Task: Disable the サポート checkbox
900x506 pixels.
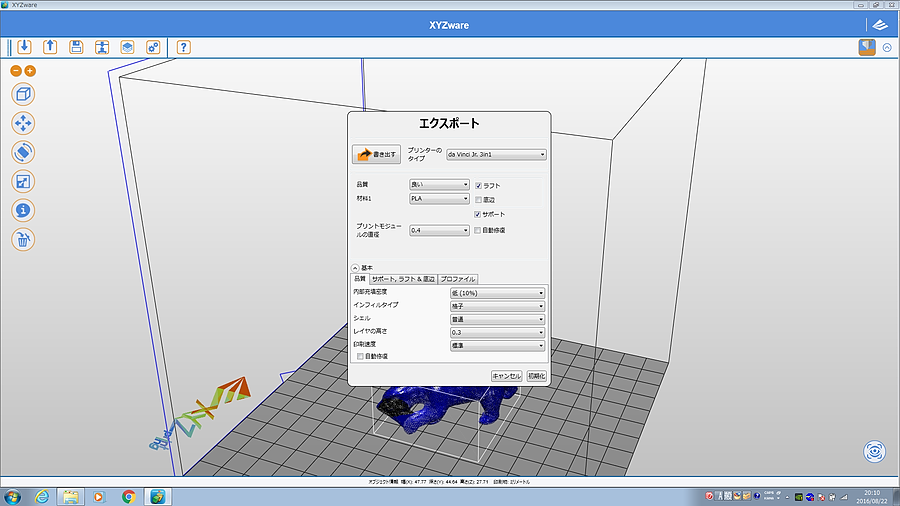Action: coord(478,214)
